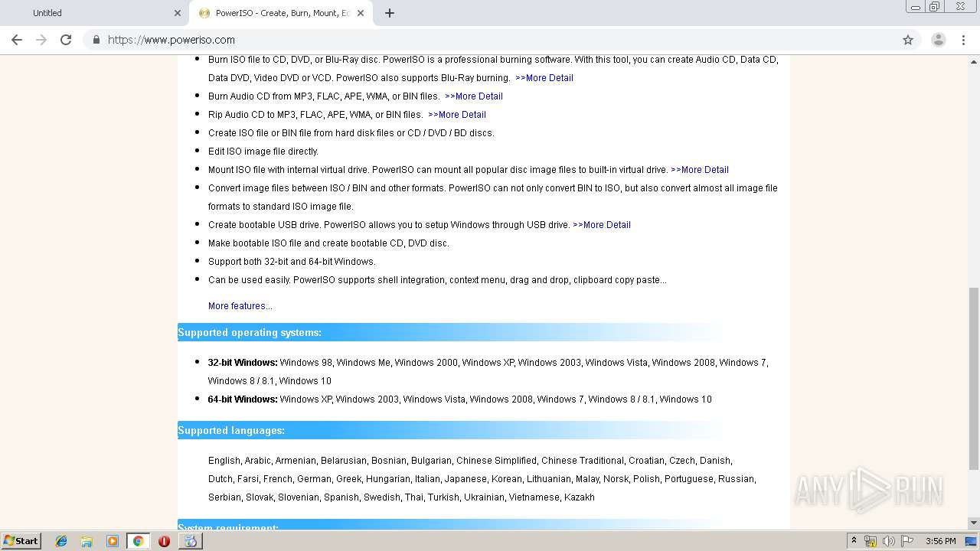Click 'Edit ISO image file directly' text
Image resolution: width=980 pixels, height=551 pixels.
coord(263,152)
